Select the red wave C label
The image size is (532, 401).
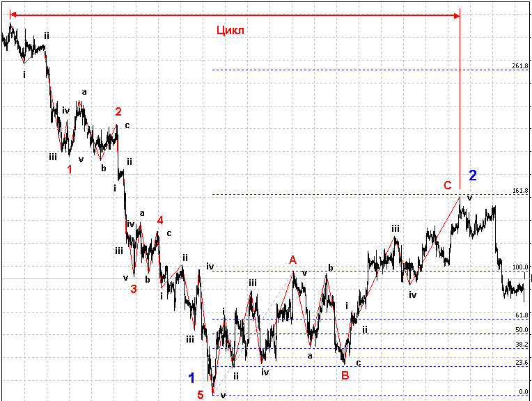click(x=448, y=185)
